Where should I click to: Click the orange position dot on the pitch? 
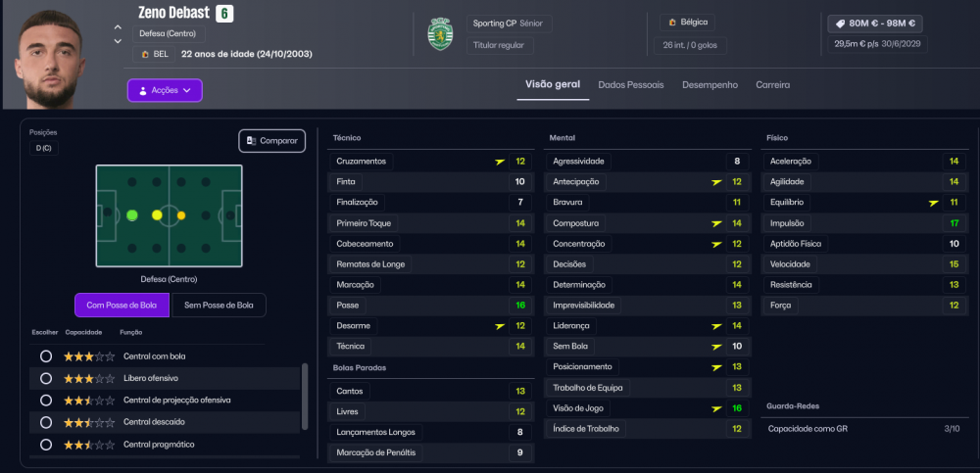click(181, 214)
